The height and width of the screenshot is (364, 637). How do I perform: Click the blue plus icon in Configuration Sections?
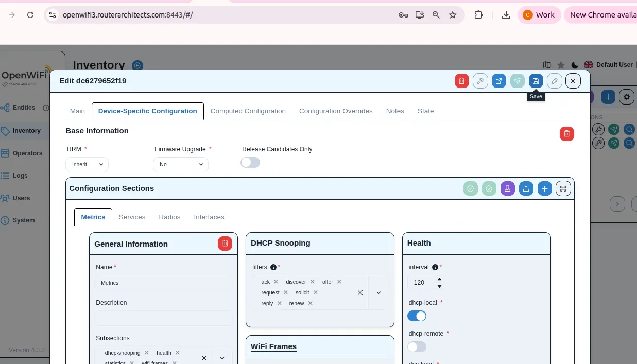544,188
